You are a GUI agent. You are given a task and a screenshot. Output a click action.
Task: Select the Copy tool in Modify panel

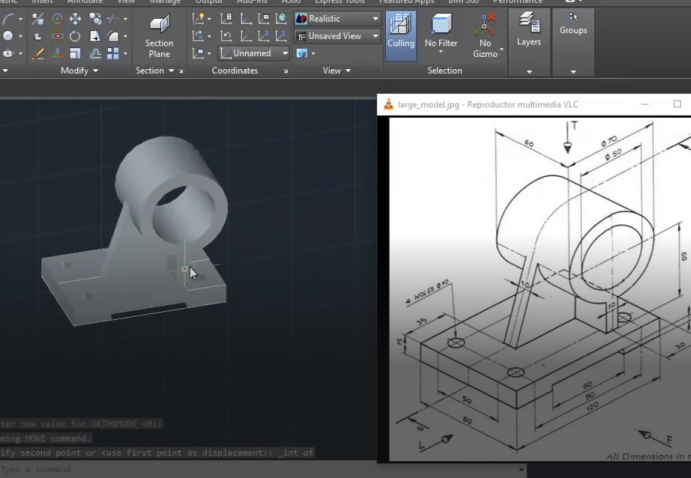[95, 19]
